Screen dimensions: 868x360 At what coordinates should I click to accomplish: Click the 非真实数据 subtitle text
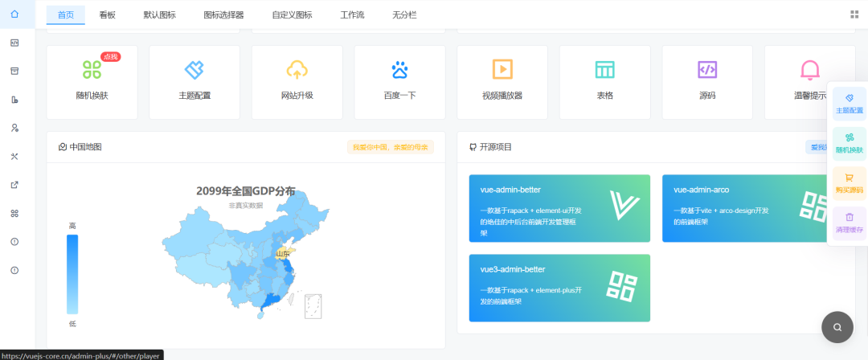click(x=246, y=206)
